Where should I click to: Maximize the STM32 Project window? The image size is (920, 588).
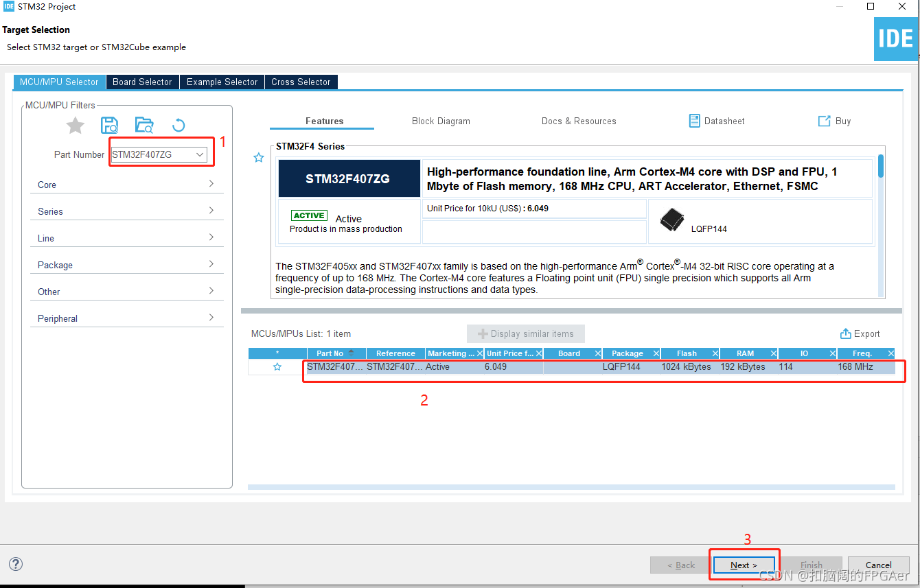coord(871,7)
